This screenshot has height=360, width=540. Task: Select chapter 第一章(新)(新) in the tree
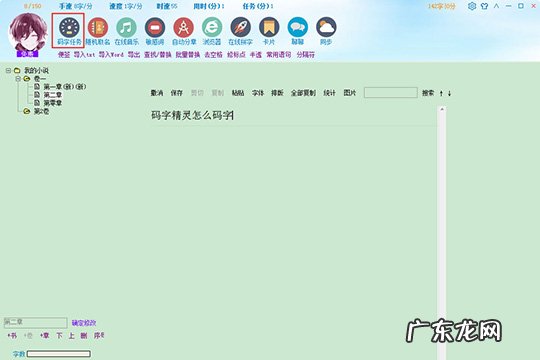(64, 87)
